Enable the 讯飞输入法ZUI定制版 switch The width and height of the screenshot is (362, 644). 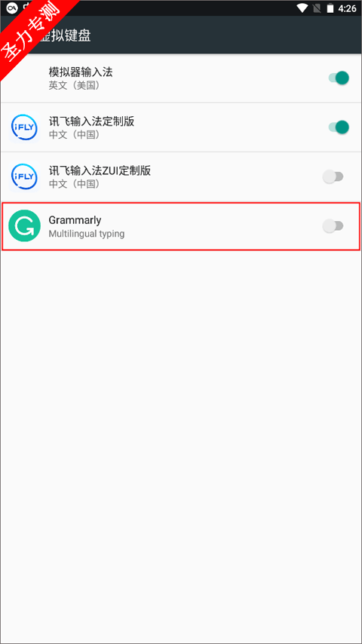click(333, 177)
